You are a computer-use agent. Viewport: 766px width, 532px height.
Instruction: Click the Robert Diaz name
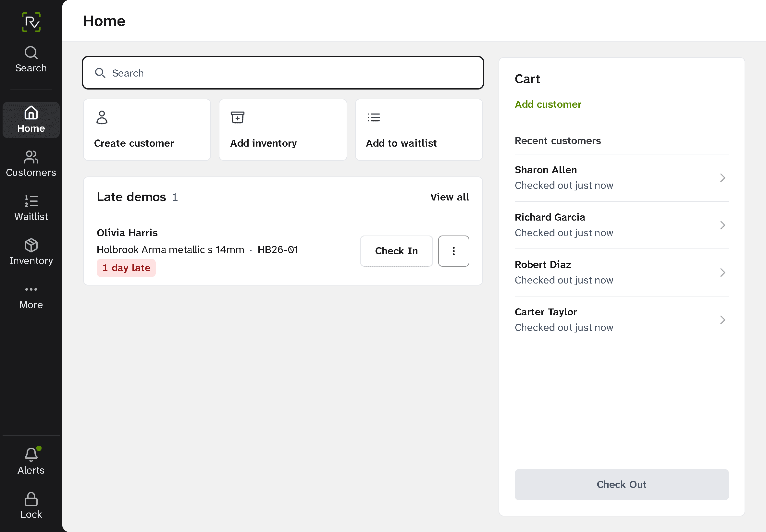tap(543, 264)
